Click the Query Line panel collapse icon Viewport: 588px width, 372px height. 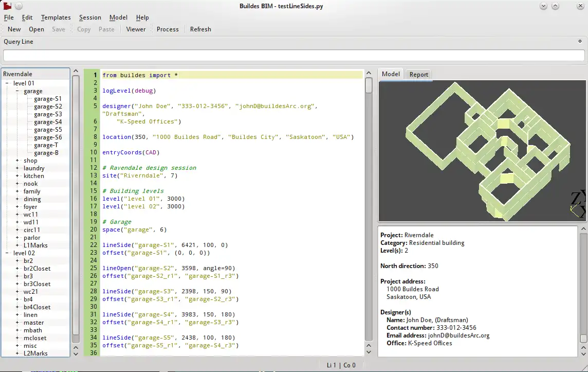580,41
